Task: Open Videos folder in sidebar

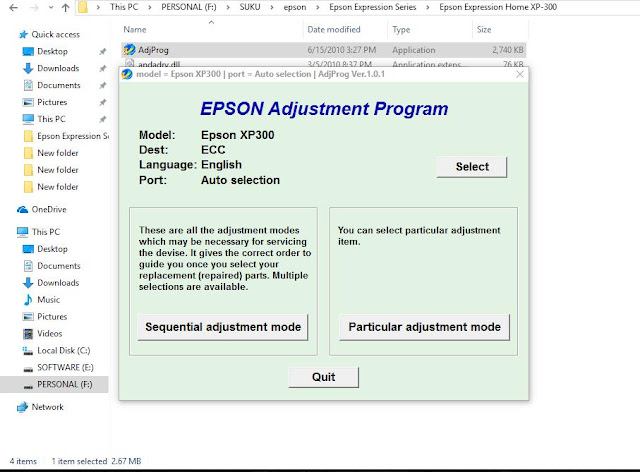Action: coord(49,334)
